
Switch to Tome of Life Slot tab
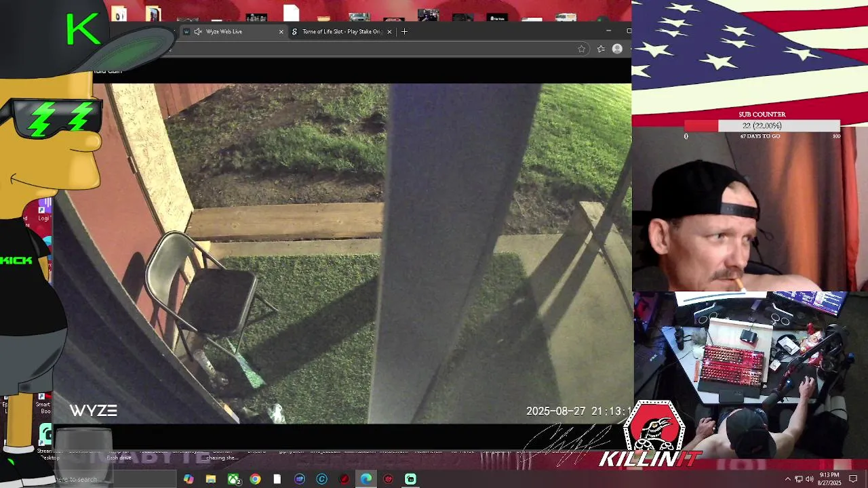pyautogui.click(x=342, y=31)
